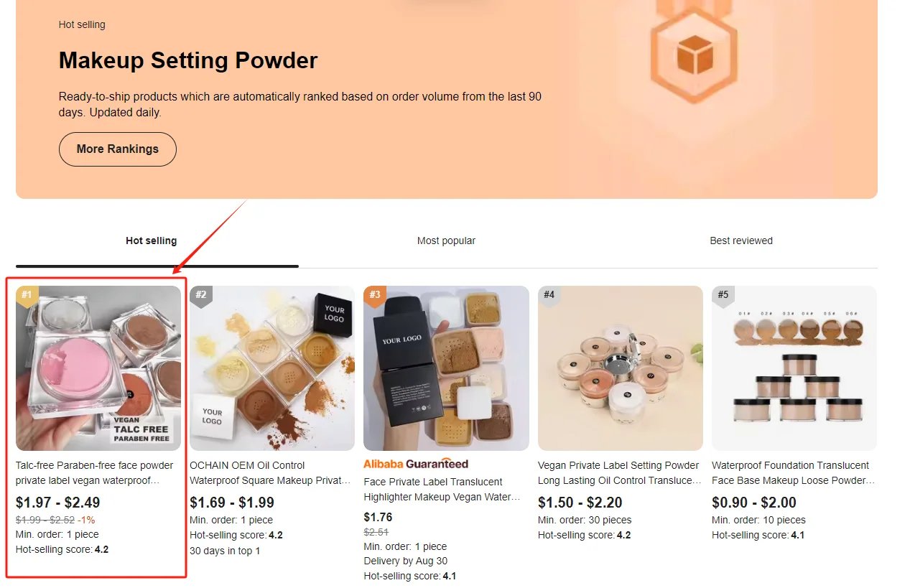
Task: Click the #1 rank badge icon
Action: tap(27, 294)
